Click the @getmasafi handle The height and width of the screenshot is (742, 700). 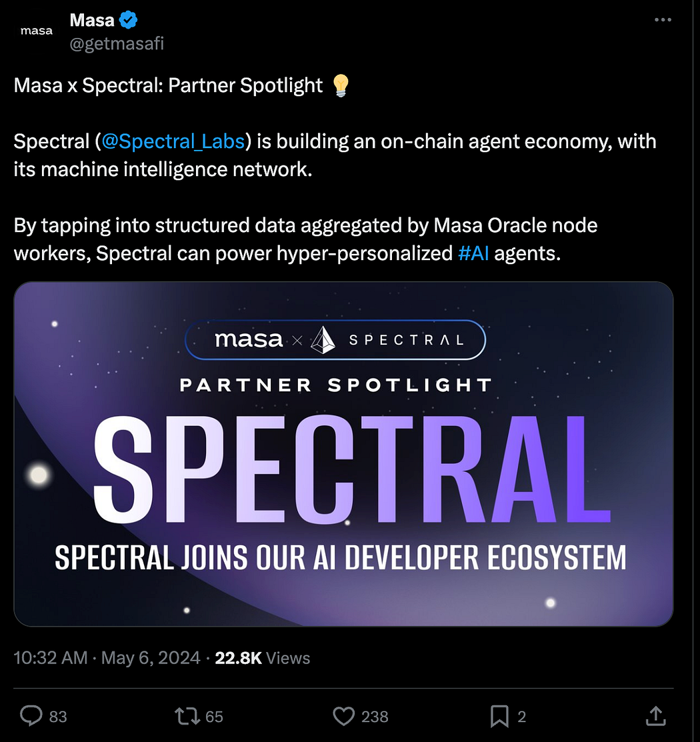(117, 44)
